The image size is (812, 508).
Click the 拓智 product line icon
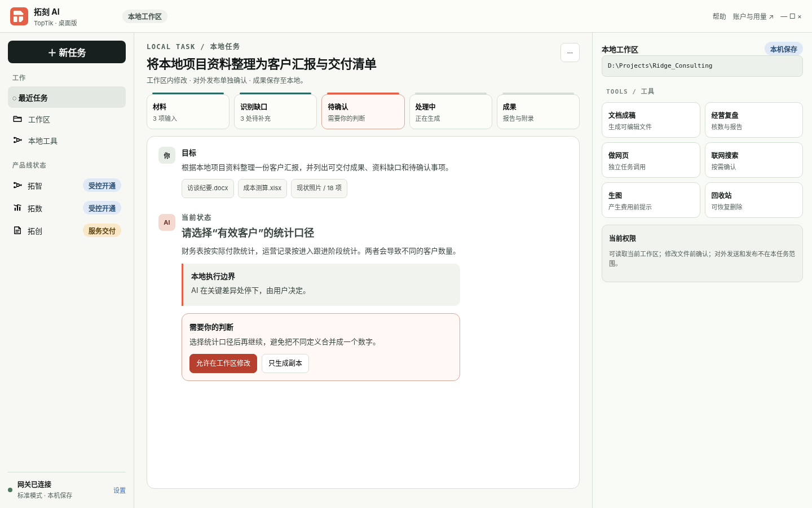click(17, 185)
